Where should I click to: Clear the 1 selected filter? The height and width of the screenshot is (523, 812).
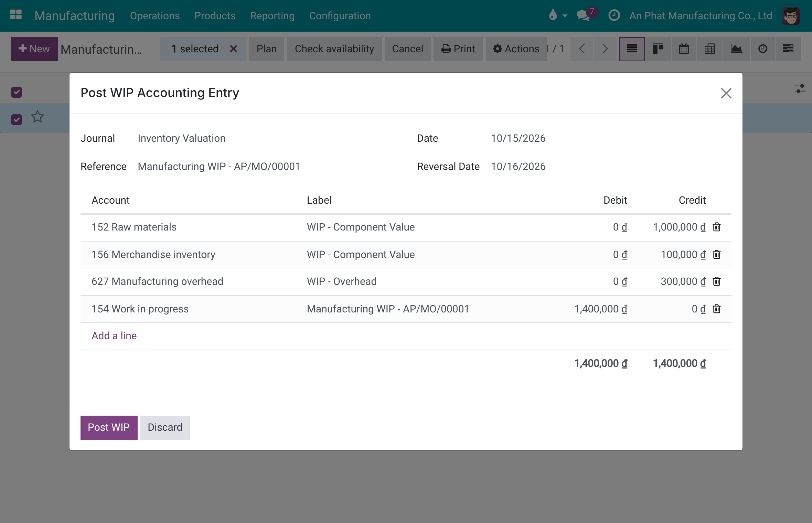coord(234,49)
